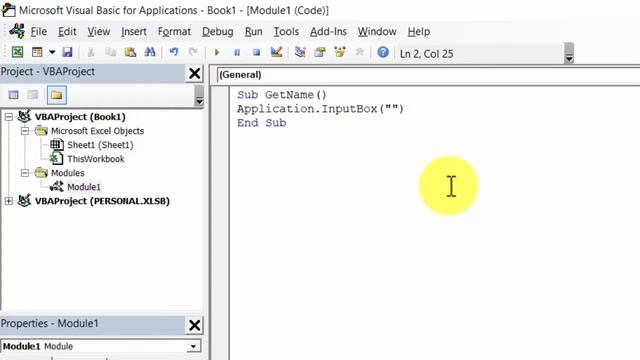Select Microsoft Excel Objects folder

[97, 131]
